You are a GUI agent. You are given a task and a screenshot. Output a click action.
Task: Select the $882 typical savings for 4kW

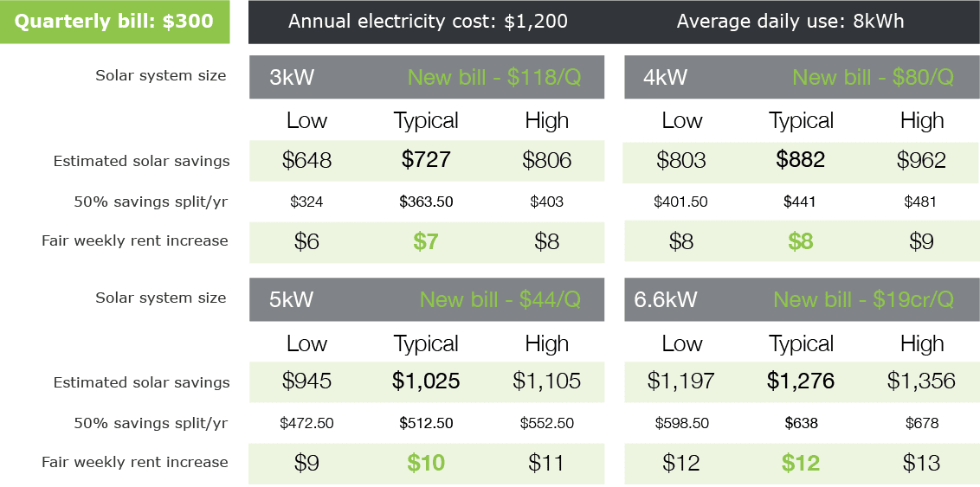(x=801, y=160)
